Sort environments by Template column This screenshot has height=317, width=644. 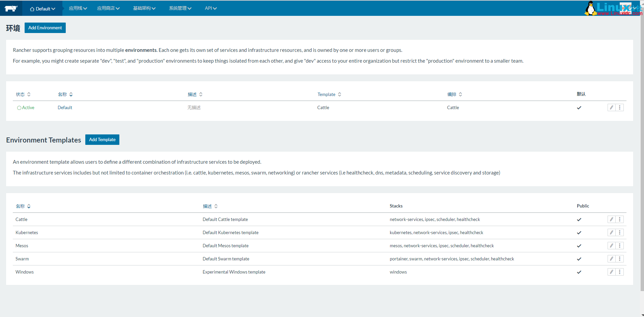point(329,94)
